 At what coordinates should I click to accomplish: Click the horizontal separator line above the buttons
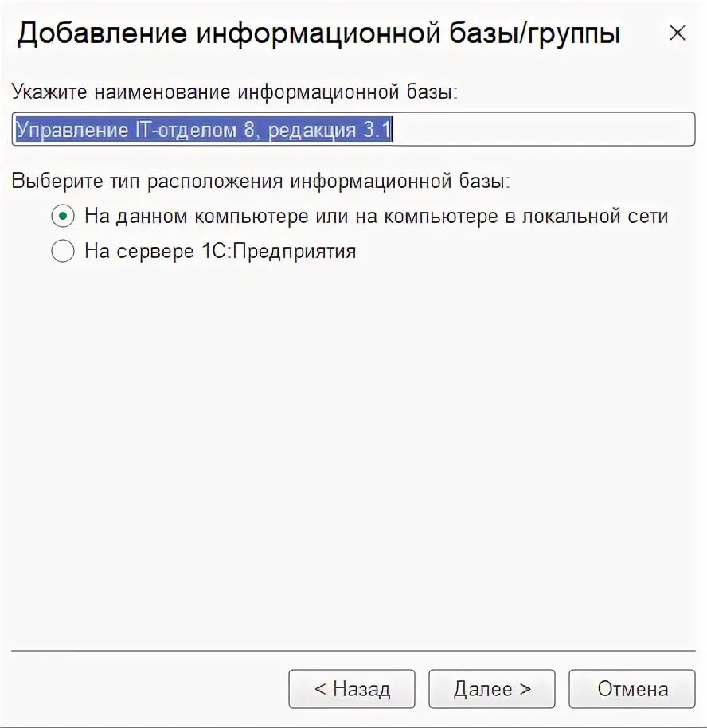point(353,651)
